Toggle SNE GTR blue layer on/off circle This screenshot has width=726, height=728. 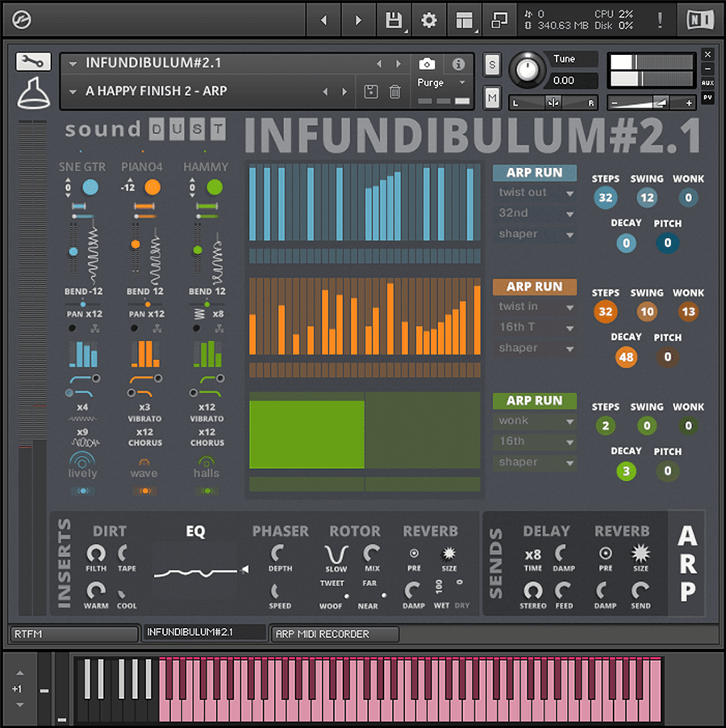[90, 187]
